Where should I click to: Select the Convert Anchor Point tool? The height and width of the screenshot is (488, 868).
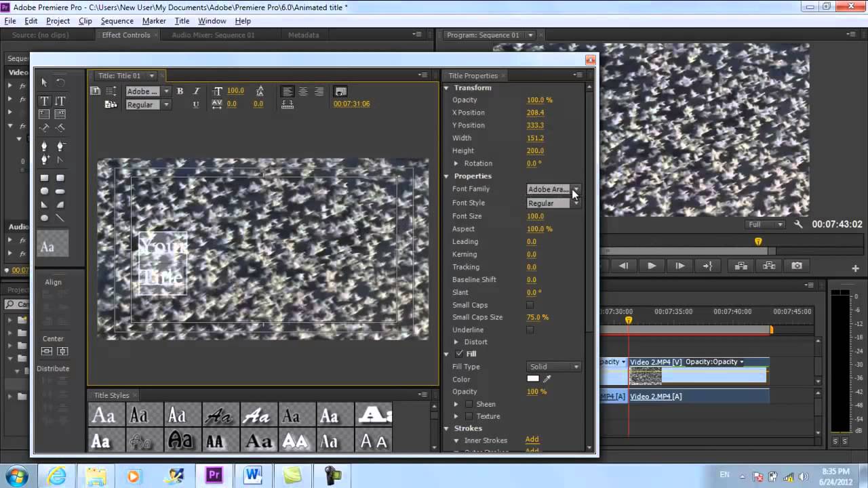(x=60, y=160)
